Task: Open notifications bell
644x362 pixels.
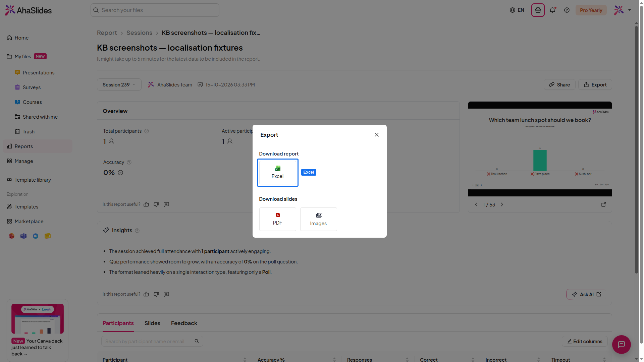Action: coord(552,10)
